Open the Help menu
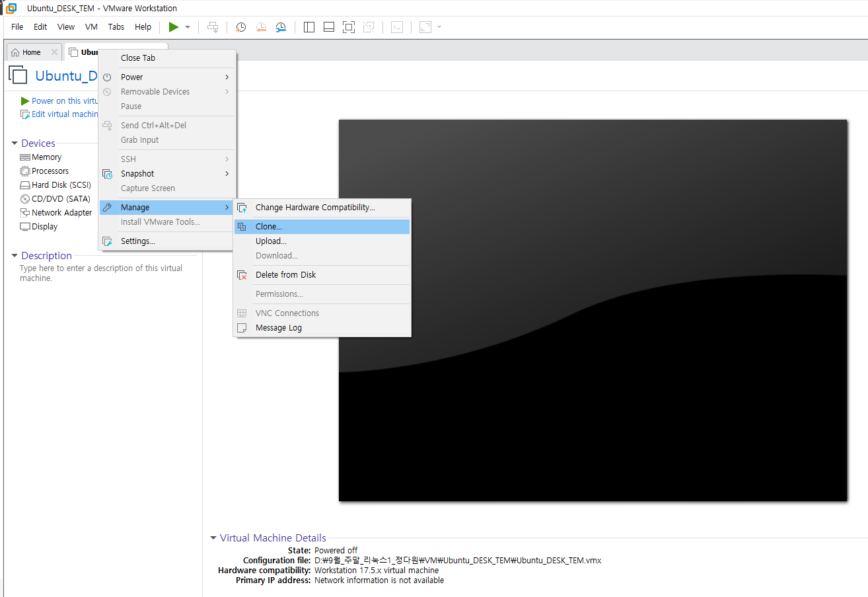 click(x=143, y=27)
